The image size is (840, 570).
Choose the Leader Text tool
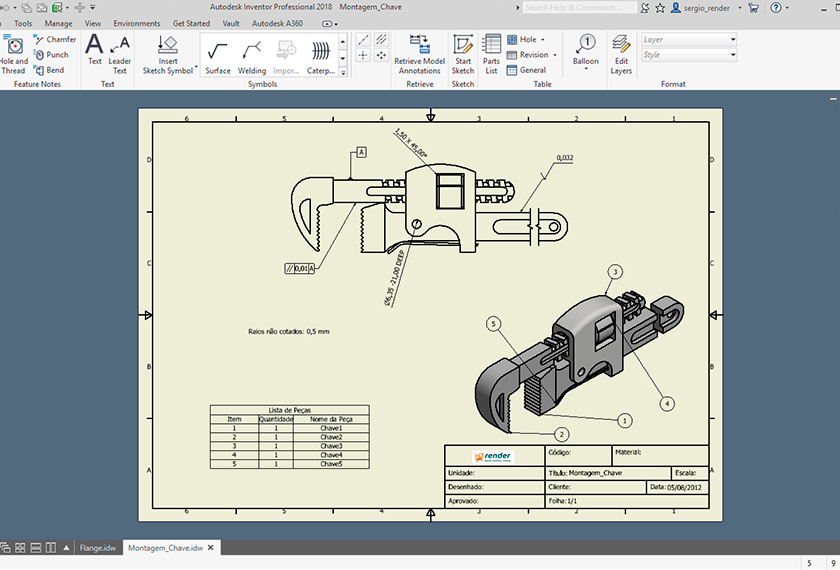pos(120,54)
